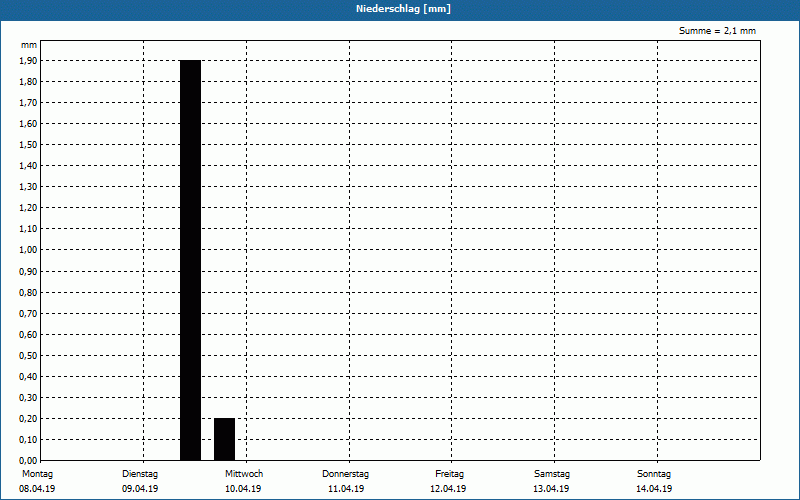Screen dimensions: 800x500
Task: Select the 0,70 y-axis value
Action: click(28, 314)
